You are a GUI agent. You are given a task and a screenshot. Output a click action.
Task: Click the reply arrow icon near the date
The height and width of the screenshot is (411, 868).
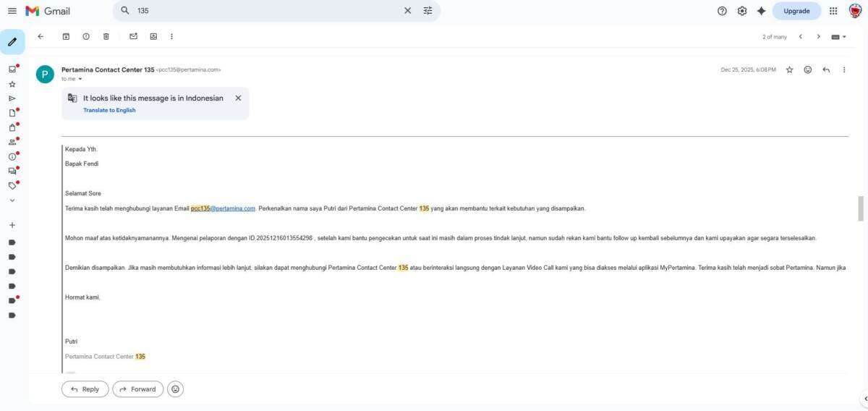tap(826, 70)
